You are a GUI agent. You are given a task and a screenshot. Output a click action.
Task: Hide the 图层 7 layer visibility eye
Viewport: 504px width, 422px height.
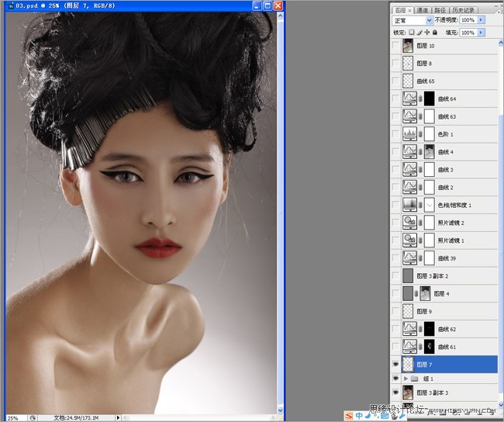tap(396, 364)
